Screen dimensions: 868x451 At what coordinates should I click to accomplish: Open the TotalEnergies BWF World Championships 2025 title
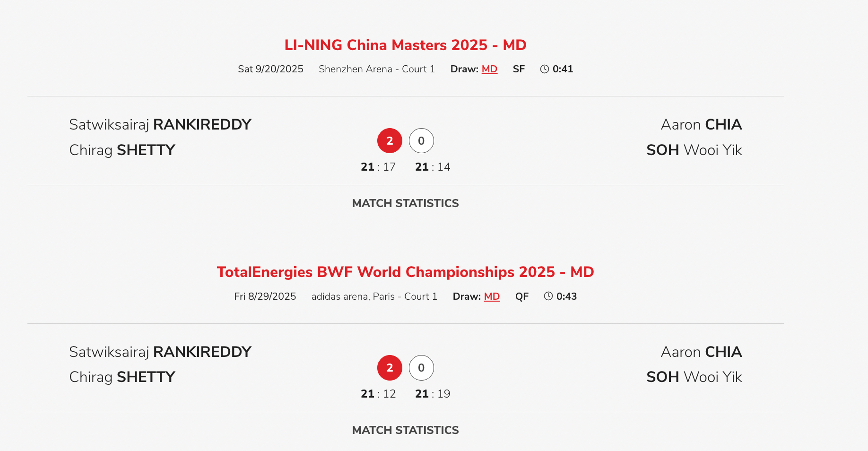click(405, 272)
